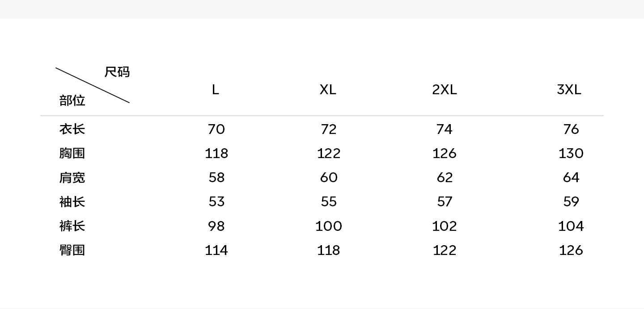Click the 尺码 header label
The width and height of the screenshot is (644, 309).
[117, 72]
